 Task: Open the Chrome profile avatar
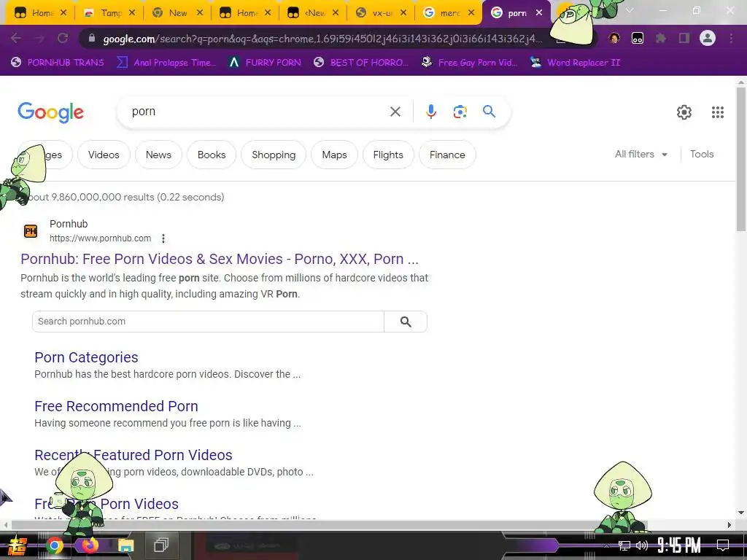[708, 38]
